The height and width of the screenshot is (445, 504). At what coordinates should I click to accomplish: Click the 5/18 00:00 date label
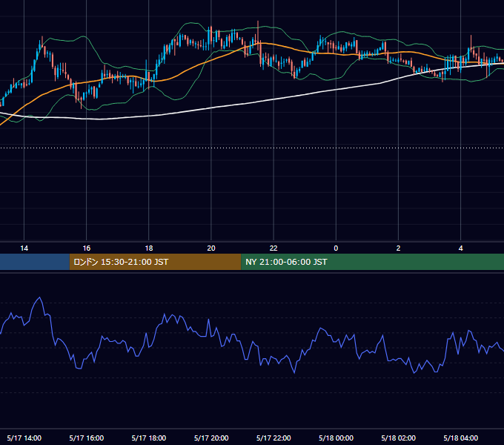(336, 438)
